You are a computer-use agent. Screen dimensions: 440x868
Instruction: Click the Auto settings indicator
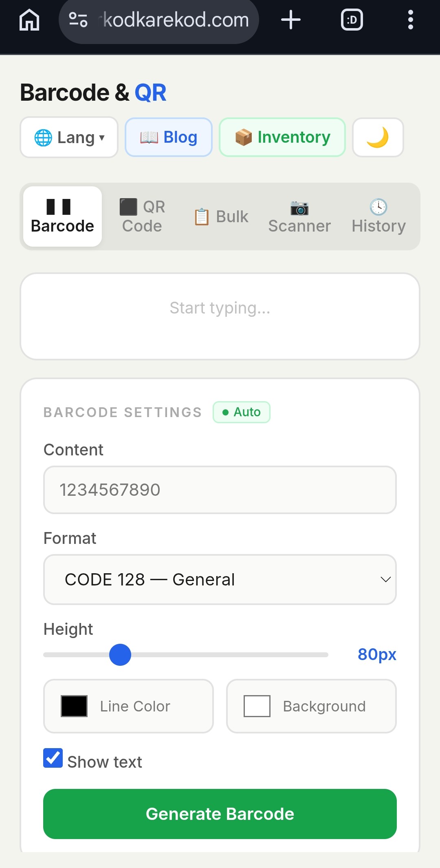241,412
